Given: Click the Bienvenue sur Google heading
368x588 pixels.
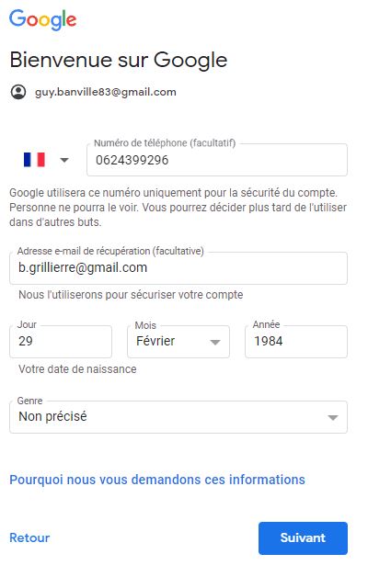Looking at the screenshot, I should (x=119, y=60).
